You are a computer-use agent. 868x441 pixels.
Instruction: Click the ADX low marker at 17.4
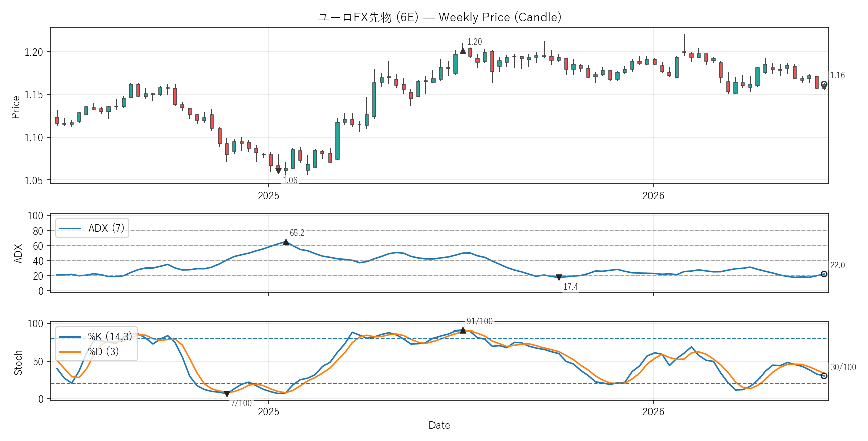click(x=559, y=277)
